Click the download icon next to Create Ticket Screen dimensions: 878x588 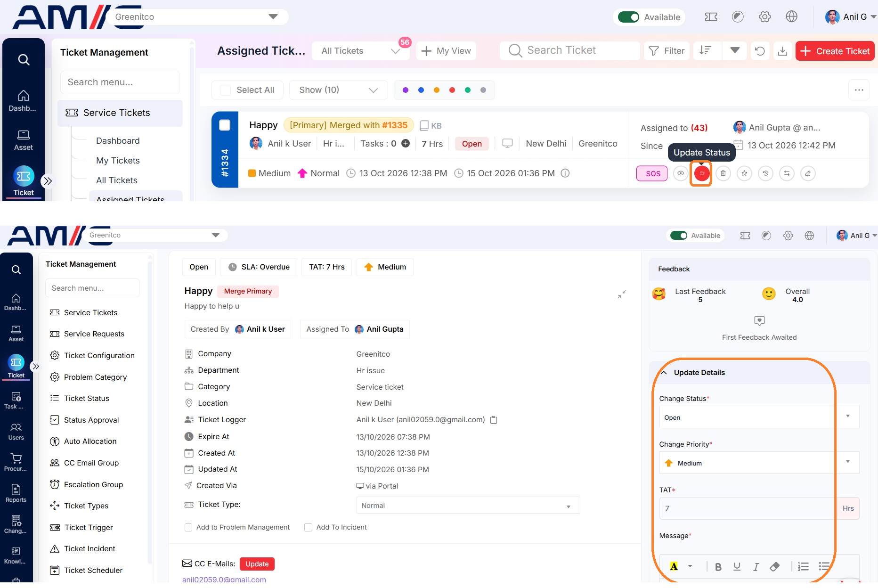pyautogui.click(x=782, y=51)
